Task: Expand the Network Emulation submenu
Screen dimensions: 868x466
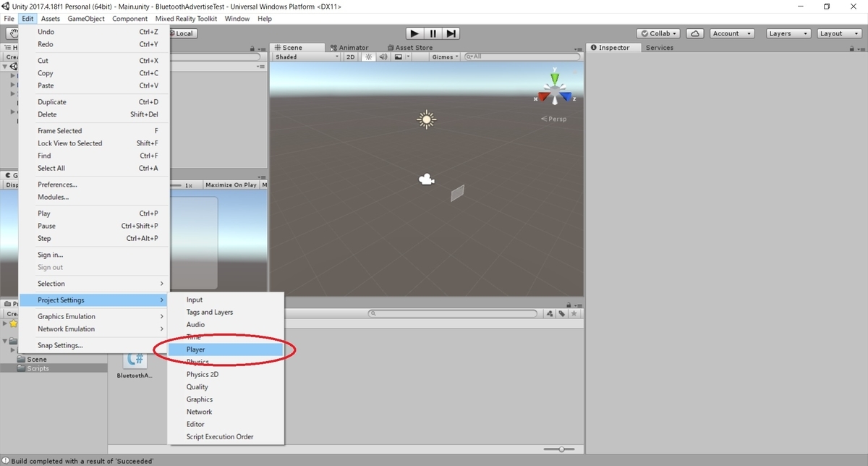Action: click(94, 329)
